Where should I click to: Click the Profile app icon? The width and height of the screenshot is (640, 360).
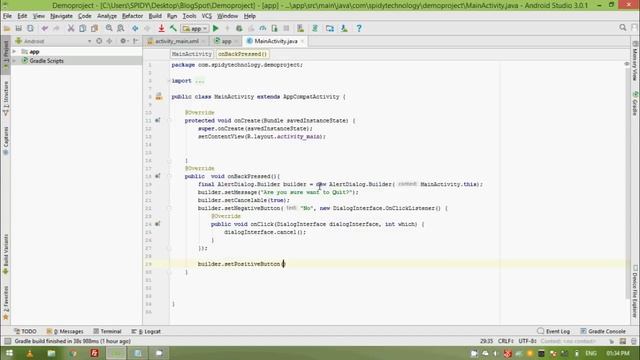coord(263,28)
